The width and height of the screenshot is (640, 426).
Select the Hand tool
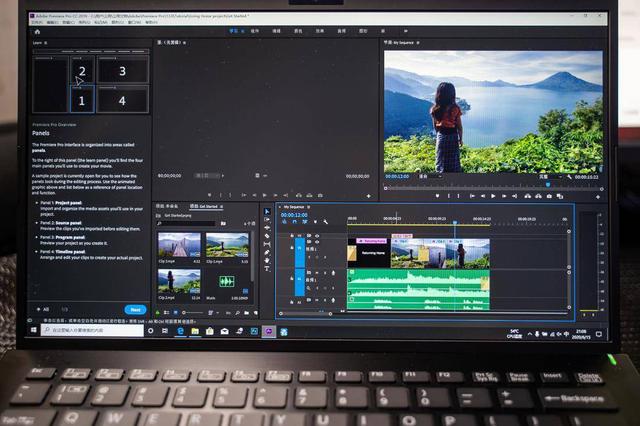[267, 261]
